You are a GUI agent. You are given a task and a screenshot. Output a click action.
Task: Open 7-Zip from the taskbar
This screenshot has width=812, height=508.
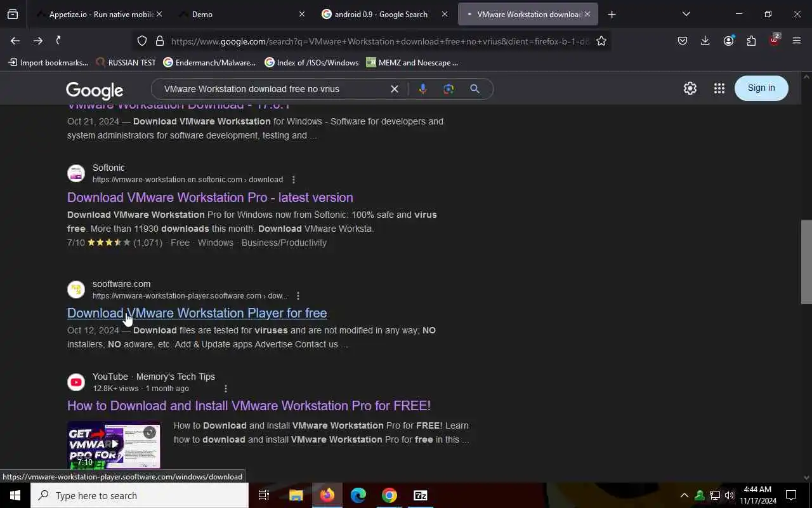[421, 495]
